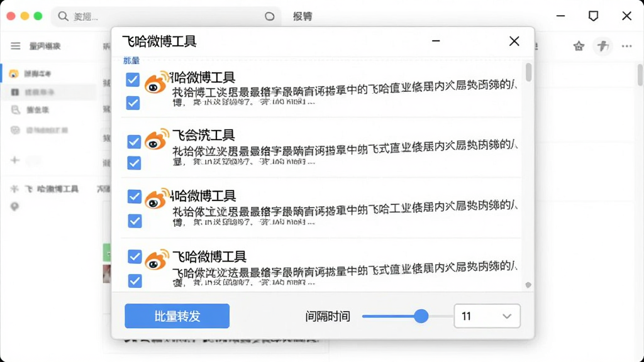This screenshot has height=362, width=644.
Task: Click the circle icon inside the search field
Action: 269,16
